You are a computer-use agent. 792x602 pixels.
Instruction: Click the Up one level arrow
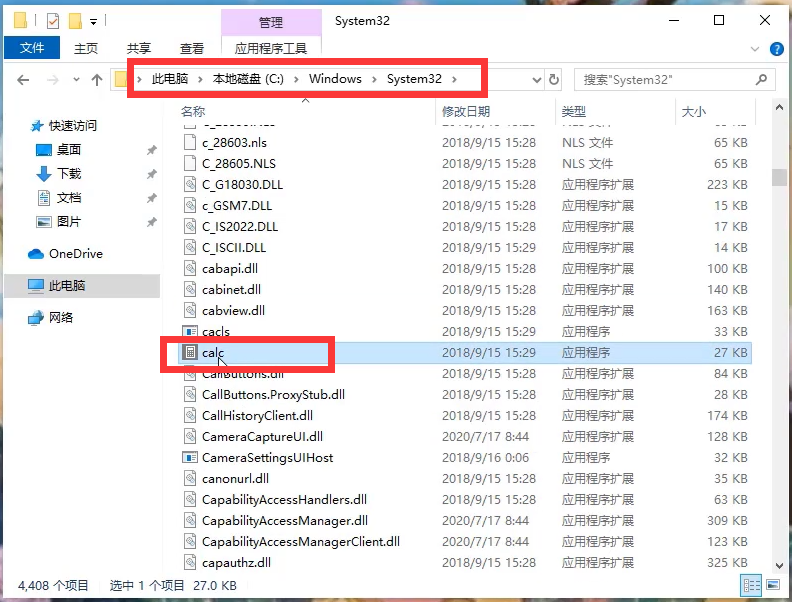(96, 79)
